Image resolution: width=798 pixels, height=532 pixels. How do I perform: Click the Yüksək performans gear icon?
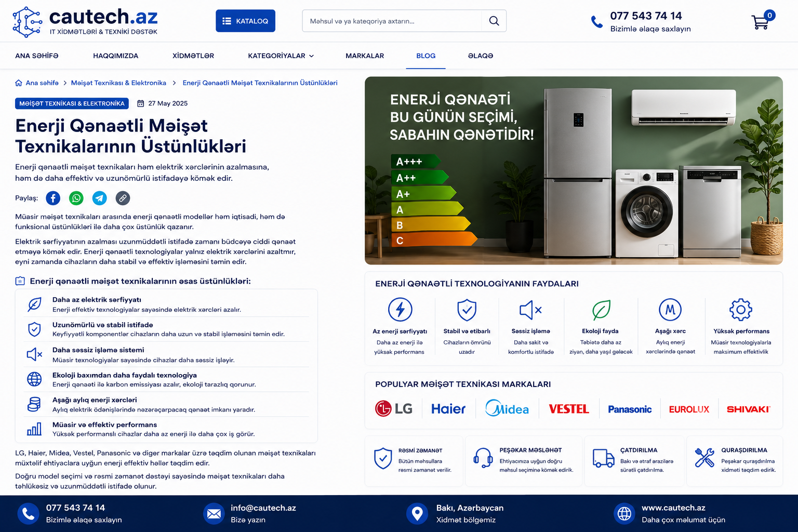[x=741, y=310]
